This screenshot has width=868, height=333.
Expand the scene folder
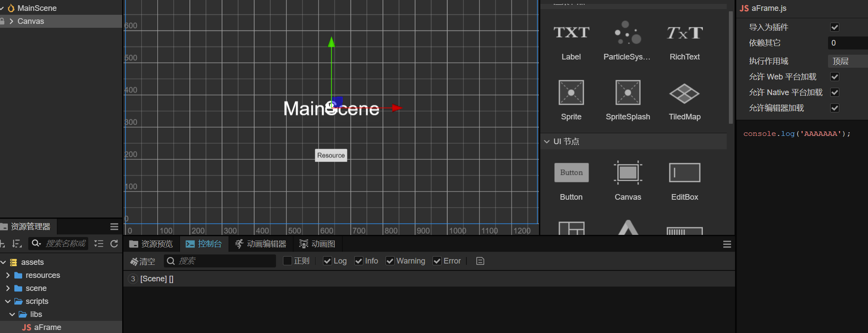click(8, 288)
